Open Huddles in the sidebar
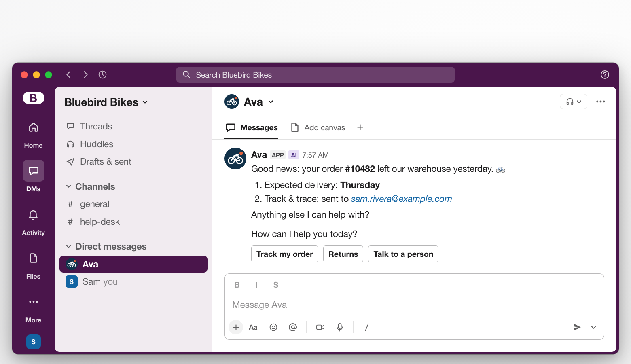The height and width of the screenshot is (364, 631). coord(133,144)
